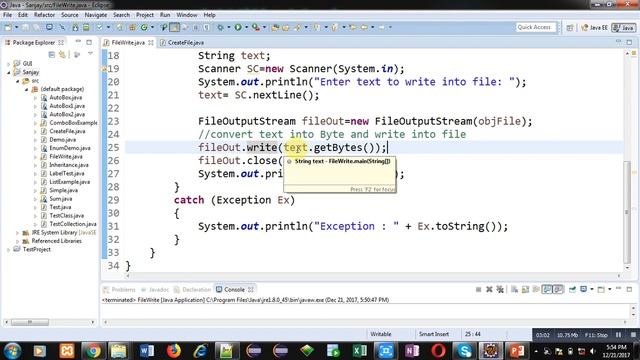Click the Last Edit Location toolbar icon
Viewport: 640px width, 360px height.
pyautogui.click(x=353, y=27)
